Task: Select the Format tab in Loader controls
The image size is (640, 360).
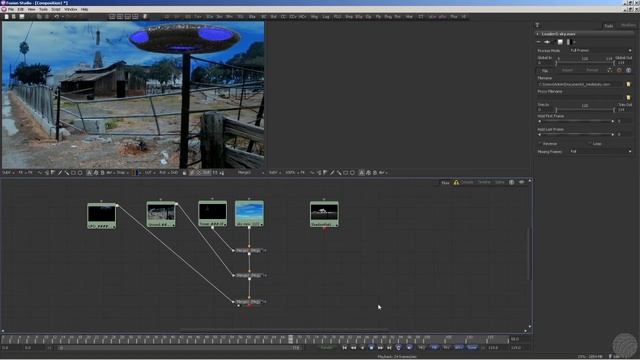Action: tap(592, 70)
